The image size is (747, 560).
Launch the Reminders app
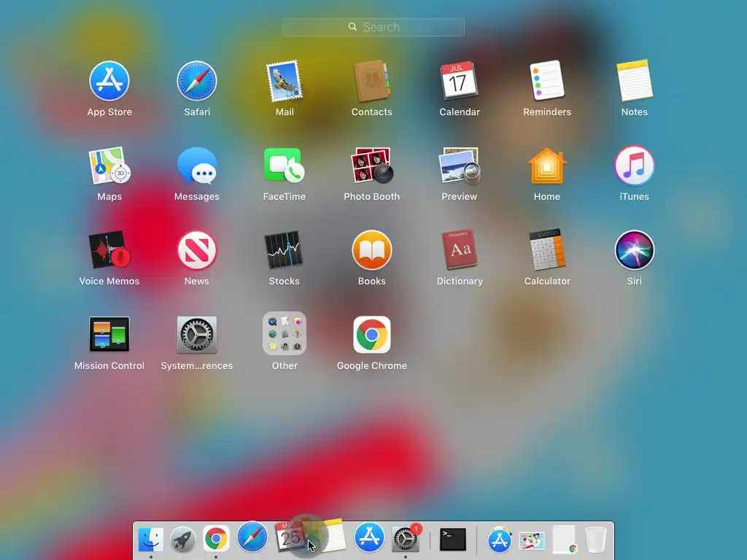tap(547, 80)
